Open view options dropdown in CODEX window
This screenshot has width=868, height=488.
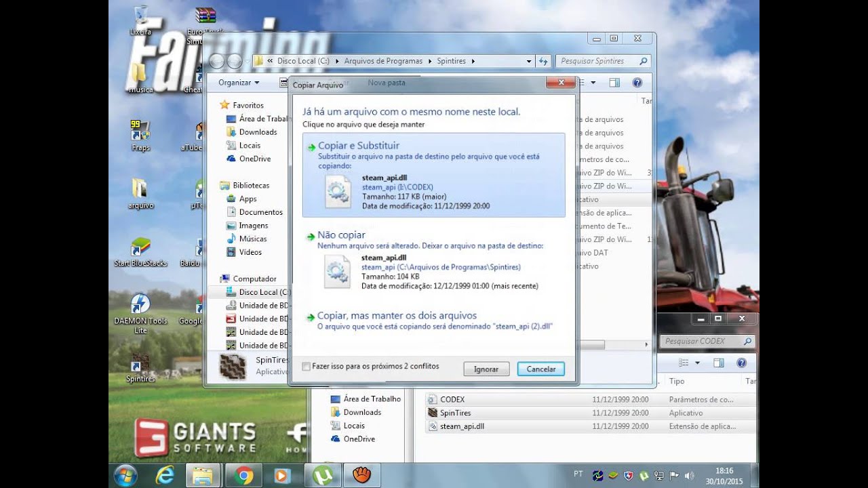tap(697, 363)
